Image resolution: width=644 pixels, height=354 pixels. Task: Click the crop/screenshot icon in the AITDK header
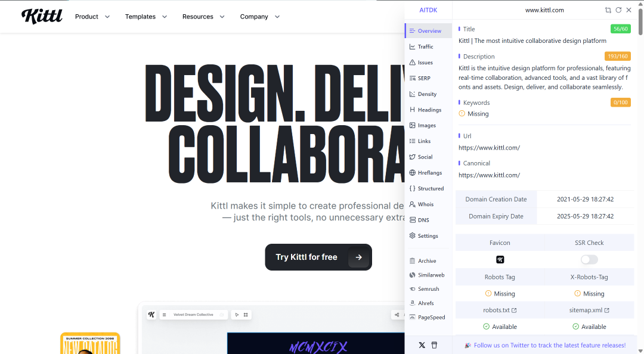click(x=608, y=10)
